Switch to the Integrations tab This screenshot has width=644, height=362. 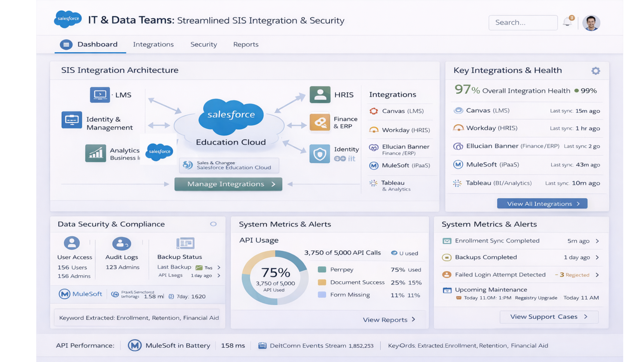coord(153,44)
